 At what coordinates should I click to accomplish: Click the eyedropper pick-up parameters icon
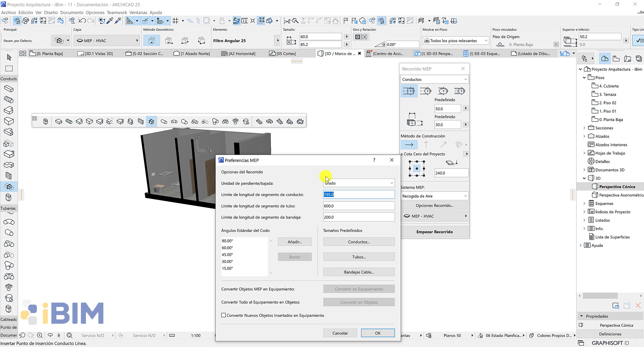click(x=110, y=20)
